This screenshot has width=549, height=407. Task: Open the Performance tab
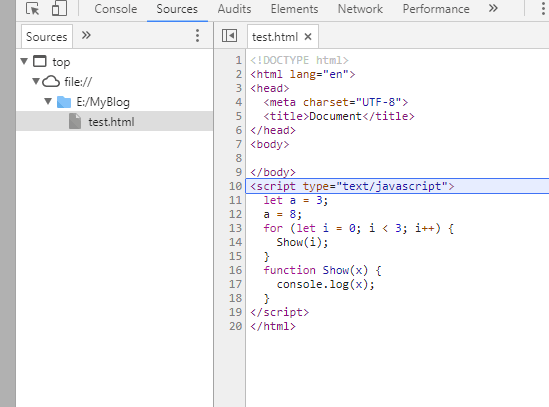pyautogui.click(x=436, y=9)
